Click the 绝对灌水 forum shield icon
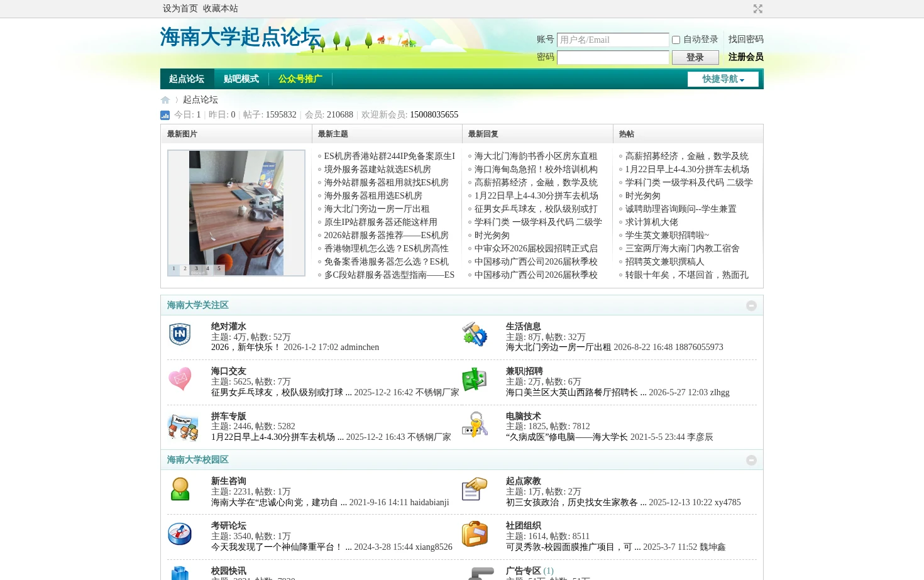The width and height of the screenshot is (924, 580). (180, 334)
